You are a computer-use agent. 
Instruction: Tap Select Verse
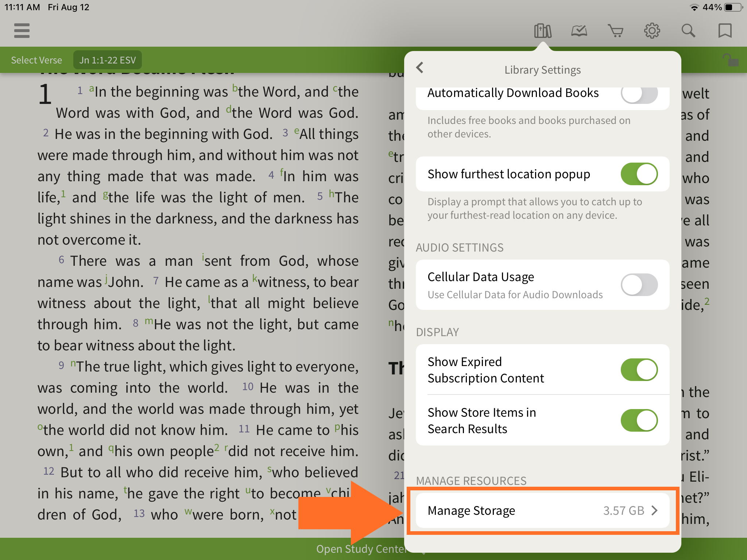[36, 60]
